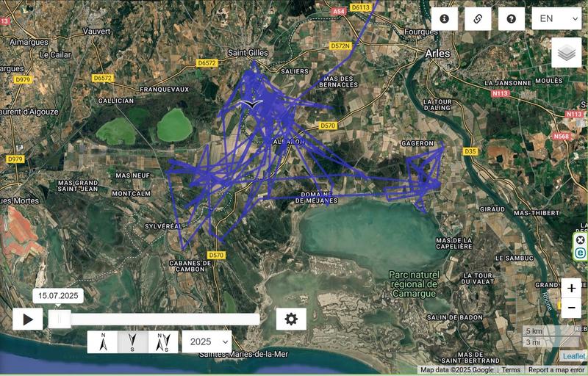
Task: Open the info button
Action: pyautogui.click(x=445, y=18)
